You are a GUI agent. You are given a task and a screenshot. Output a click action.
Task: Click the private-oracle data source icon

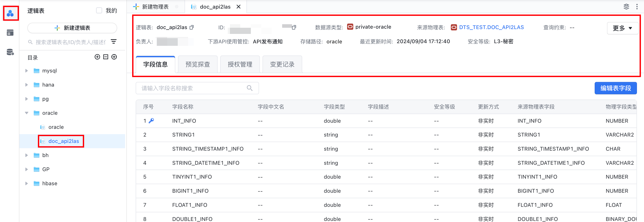click(350, 27)
